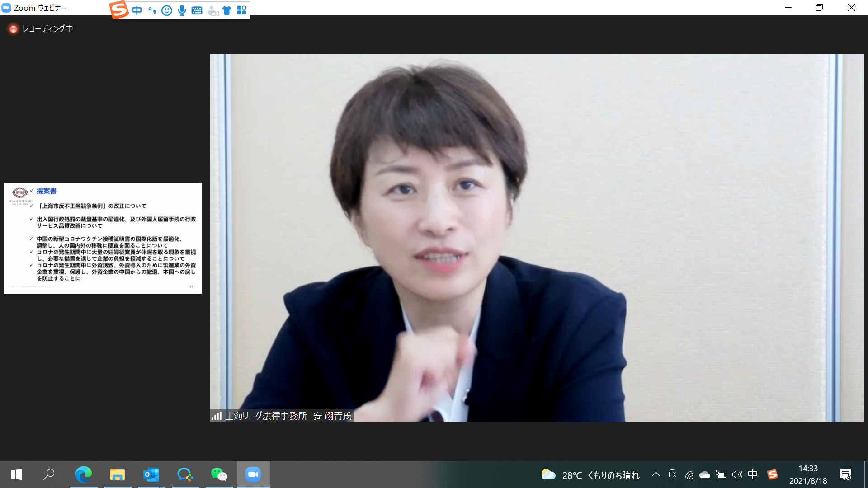Click the signal strength bars icon
Image resolution: width=868 pixels, height=488 pixels.
[x=217, y=416]
